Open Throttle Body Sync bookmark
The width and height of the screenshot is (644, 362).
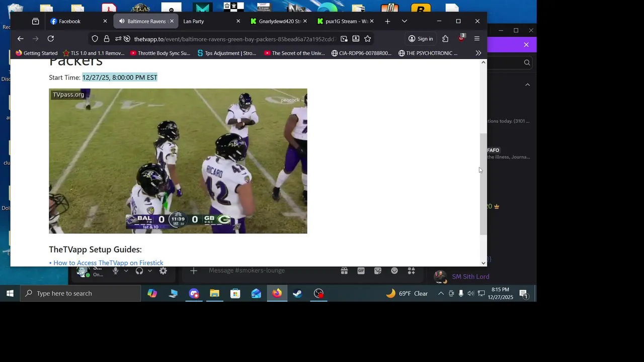[x=160, y=53]
